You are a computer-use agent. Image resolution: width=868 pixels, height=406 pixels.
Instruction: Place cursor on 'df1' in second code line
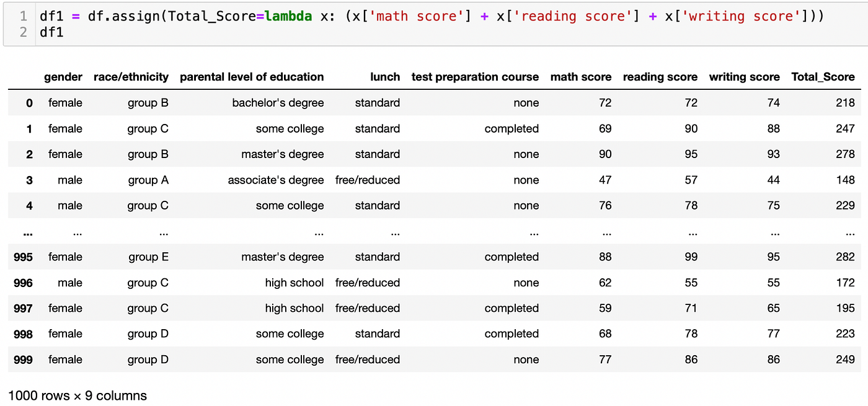(x=51, y=32)
